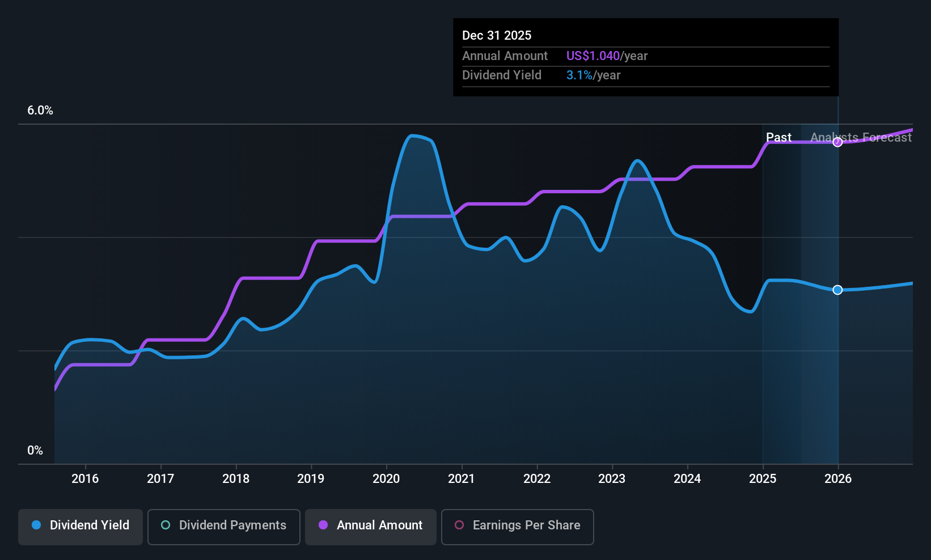Select the 2023 x-axis label

point(612,479)
